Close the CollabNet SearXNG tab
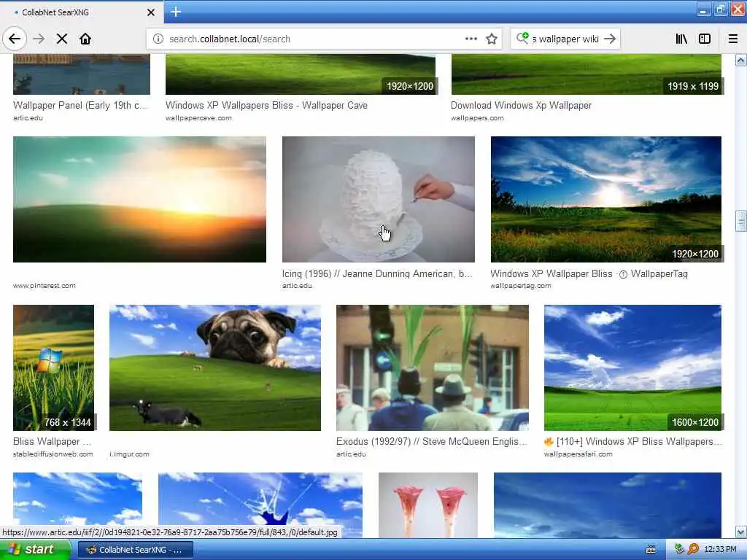 coord(150,12)
